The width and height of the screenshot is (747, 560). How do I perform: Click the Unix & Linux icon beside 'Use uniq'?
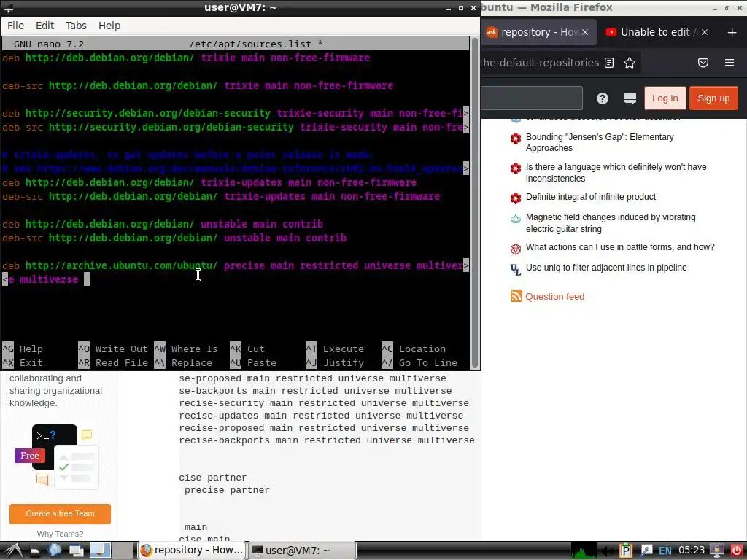click(516, 270)
